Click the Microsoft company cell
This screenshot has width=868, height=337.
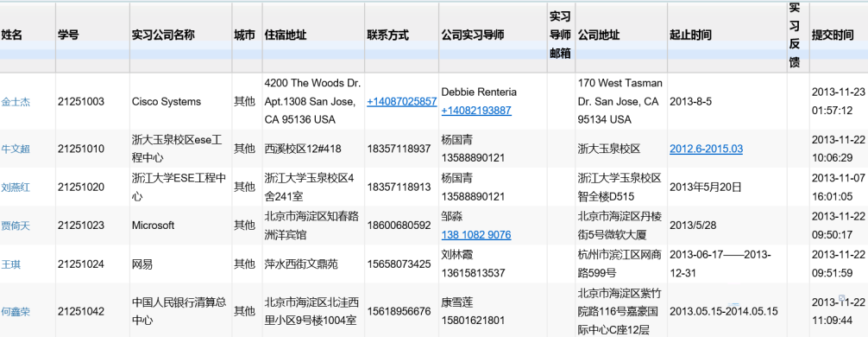click(153, 226)
